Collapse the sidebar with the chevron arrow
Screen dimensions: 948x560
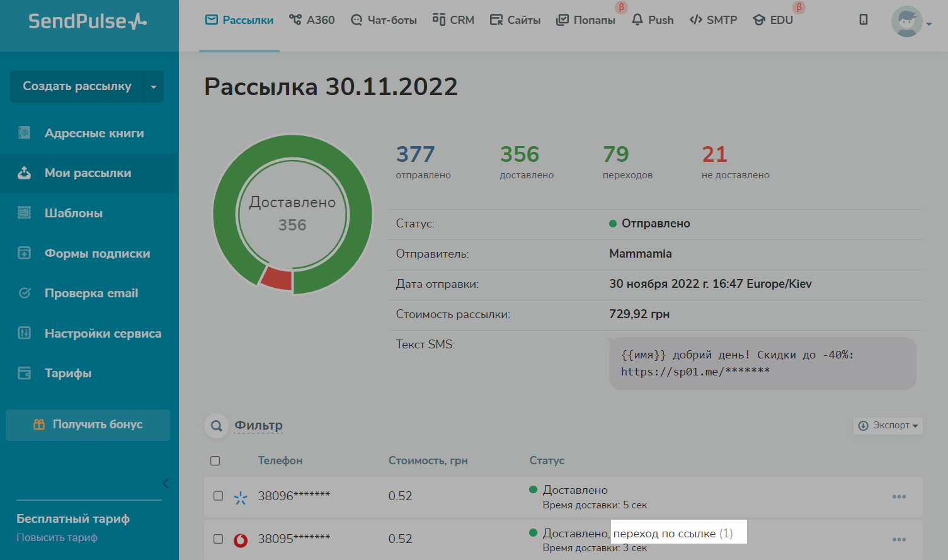pos(166,484)
